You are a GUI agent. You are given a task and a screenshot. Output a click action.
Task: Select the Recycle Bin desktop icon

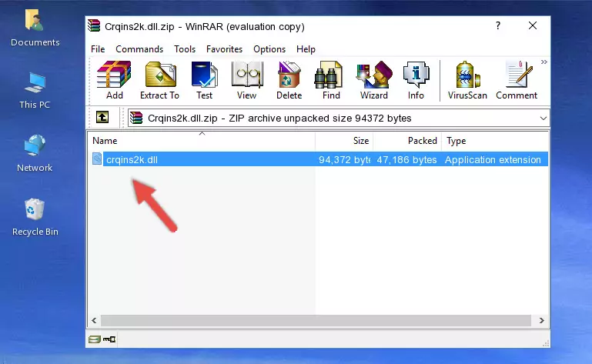(x=35, y=217)
